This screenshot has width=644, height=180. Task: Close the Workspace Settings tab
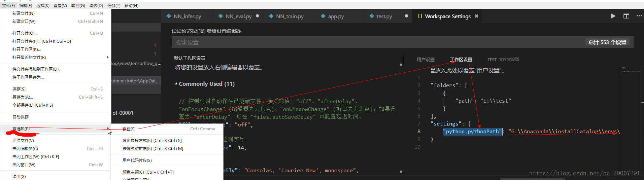tap(476, 16)
